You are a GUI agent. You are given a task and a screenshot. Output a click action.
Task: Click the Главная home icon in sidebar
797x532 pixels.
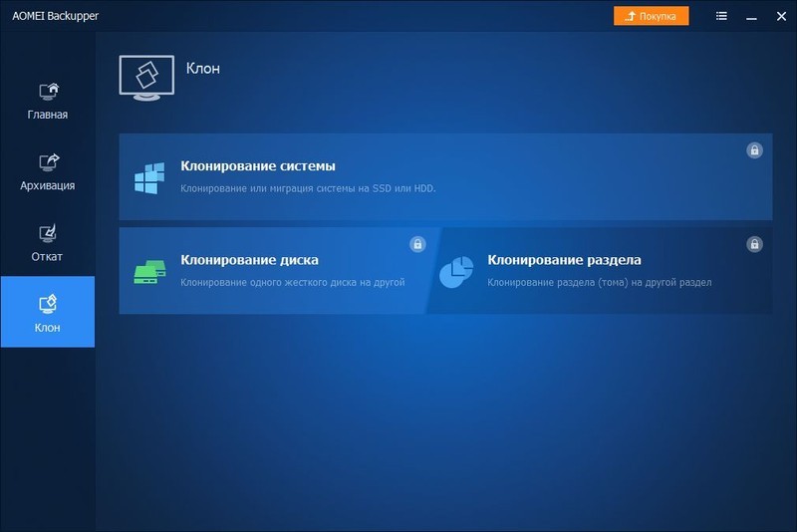[48, 91]
